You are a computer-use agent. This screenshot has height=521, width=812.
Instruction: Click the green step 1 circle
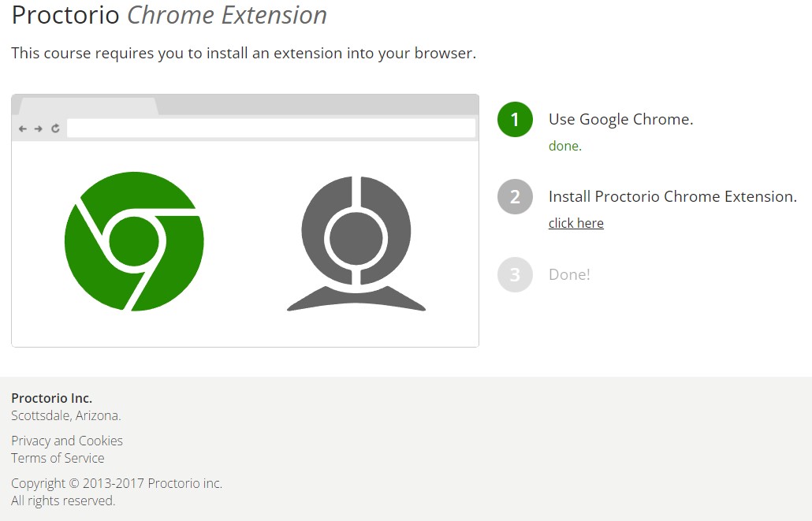point(515,120)
